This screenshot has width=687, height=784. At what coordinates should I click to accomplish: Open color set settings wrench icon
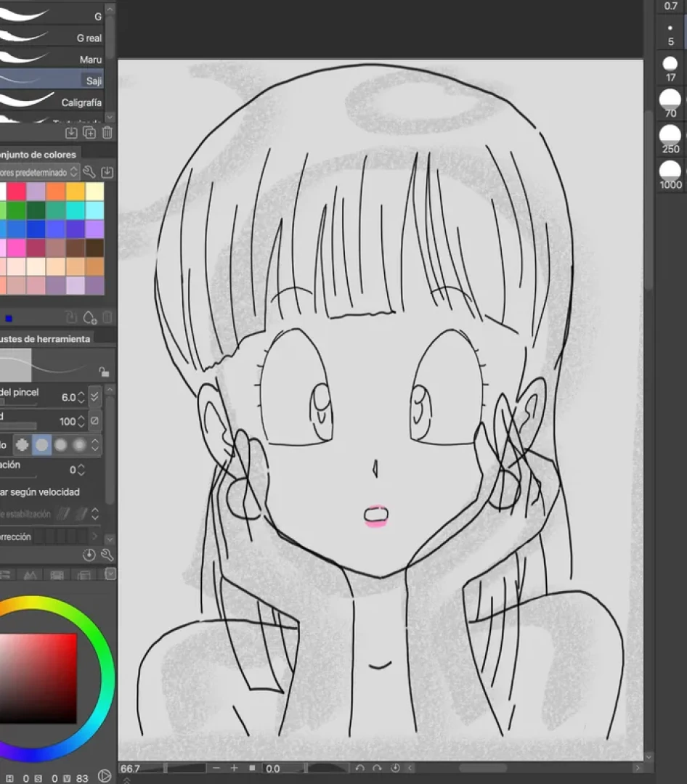pyautogui.click(x=89, y=173)
